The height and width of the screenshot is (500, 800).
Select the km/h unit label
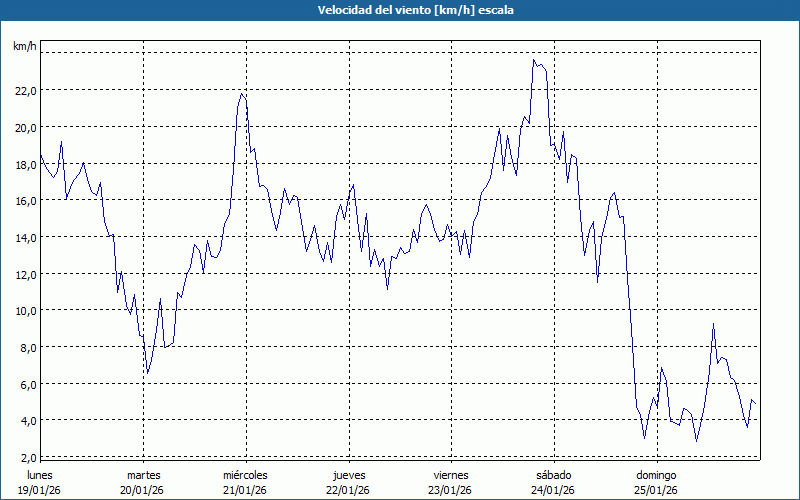(x=24, y=47)
